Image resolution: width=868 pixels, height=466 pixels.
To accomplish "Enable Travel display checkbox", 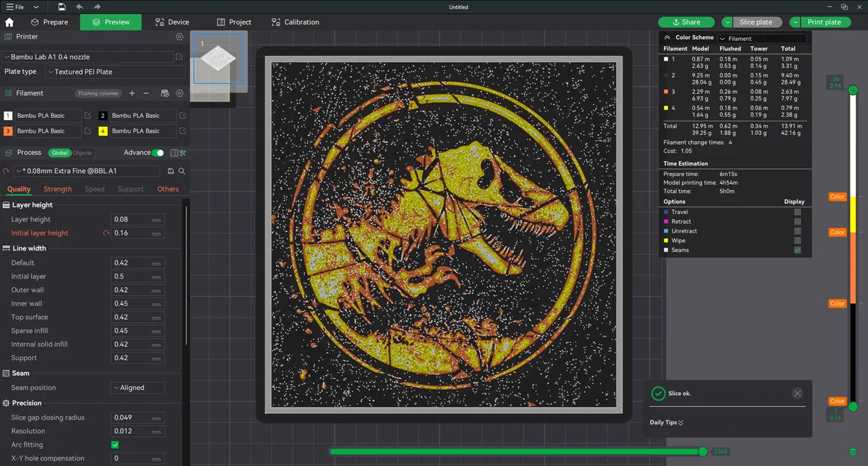I will tap(798, 211).
